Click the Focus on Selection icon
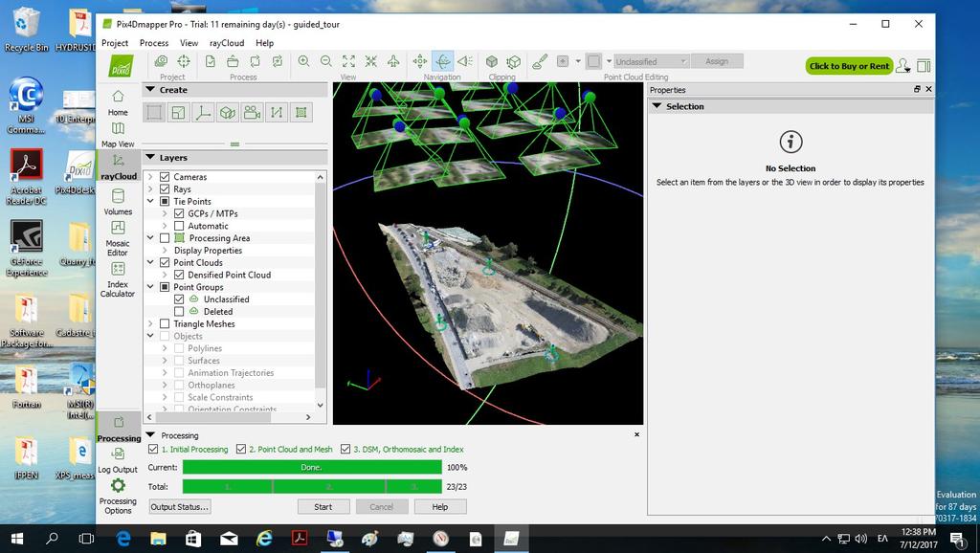Screen dimensions: 980x553 (371, 61)
